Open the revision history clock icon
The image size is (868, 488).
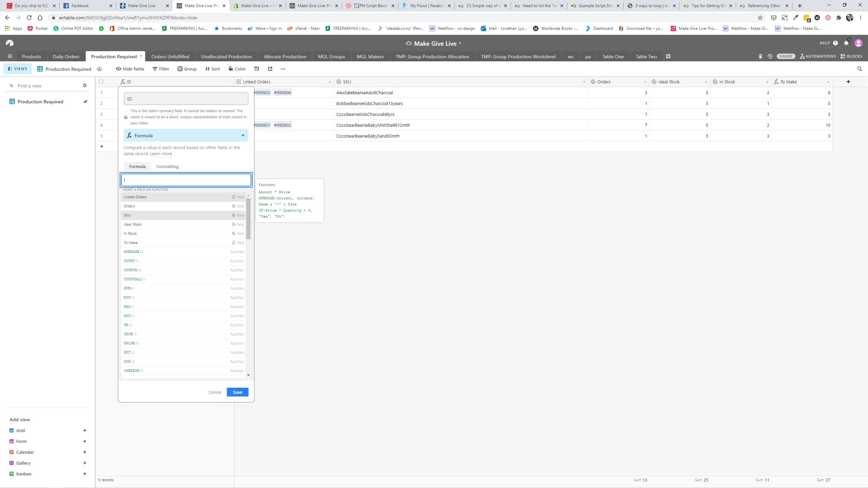[x=770, y=56]
